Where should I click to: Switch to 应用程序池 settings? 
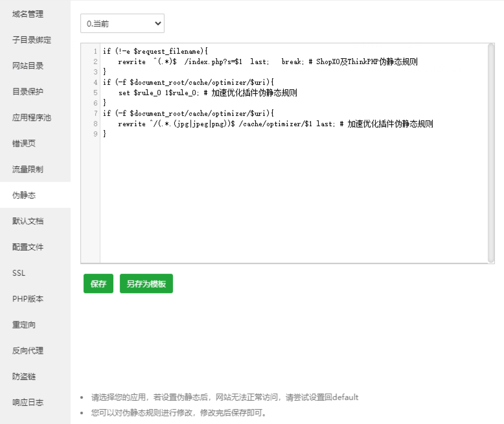click(31, 117)
